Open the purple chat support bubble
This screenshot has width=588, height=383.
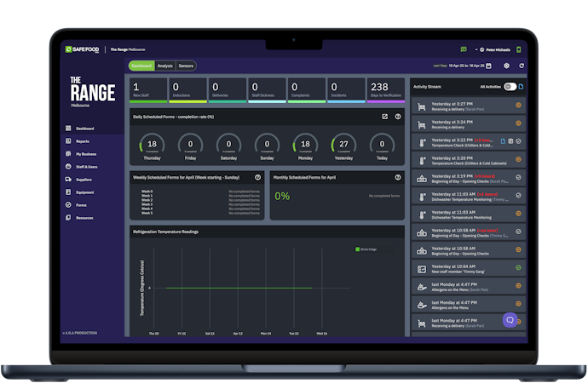point(510,320)
